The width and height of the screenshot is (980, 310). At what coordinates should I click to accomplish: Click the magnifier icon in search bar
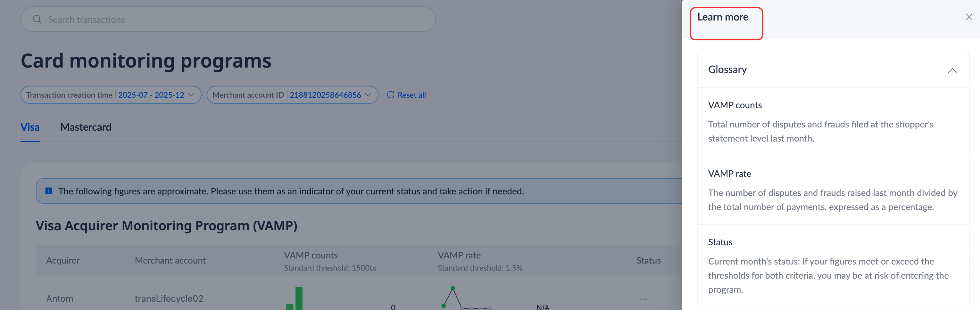pos(37,20)
